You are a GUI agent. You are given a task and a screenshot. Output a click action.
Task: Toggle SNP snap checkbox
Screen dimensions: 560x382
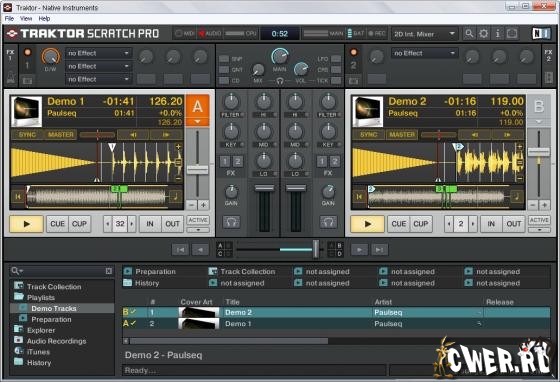(224, 59)
